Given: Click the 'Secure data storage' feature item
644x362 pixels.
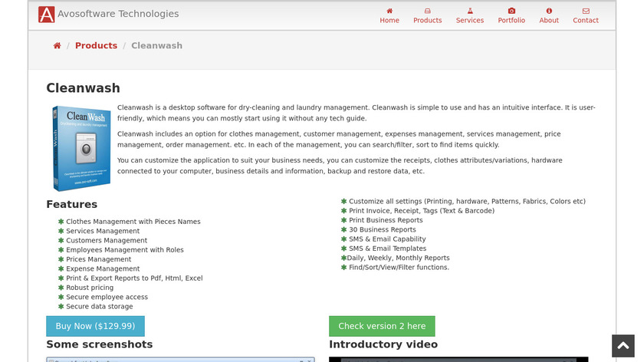Looking at the screenshot, I should pos(100,307).
